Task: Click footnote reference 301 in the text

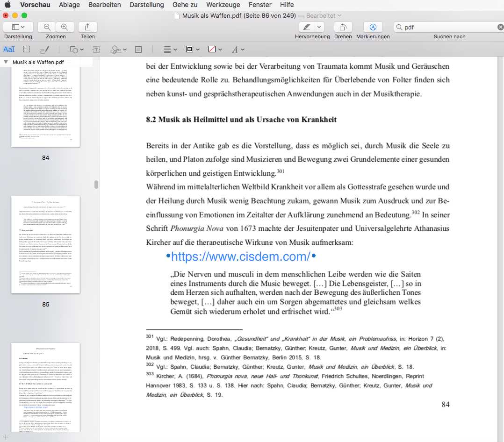Action: click(281, 171)
